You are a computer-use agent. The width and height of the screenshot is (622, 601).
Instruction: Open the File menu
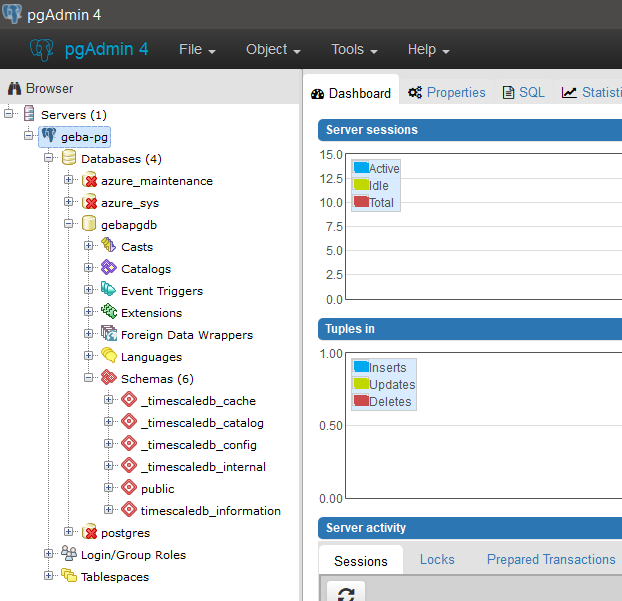pyautogui.click(x=203, y=50)
